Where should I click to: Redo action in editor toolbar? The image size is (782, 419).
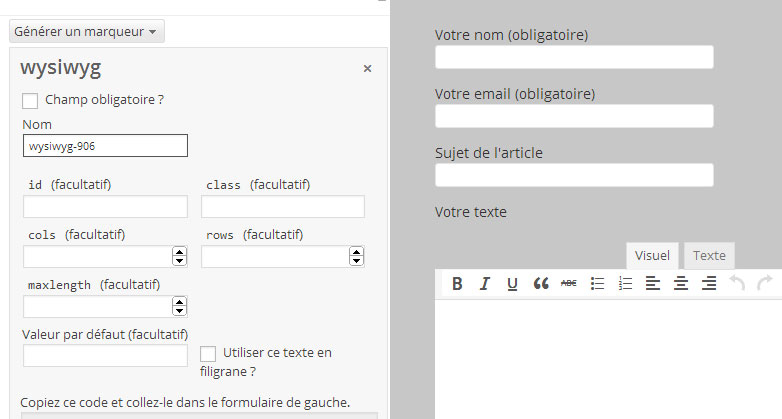coord(765,284)
